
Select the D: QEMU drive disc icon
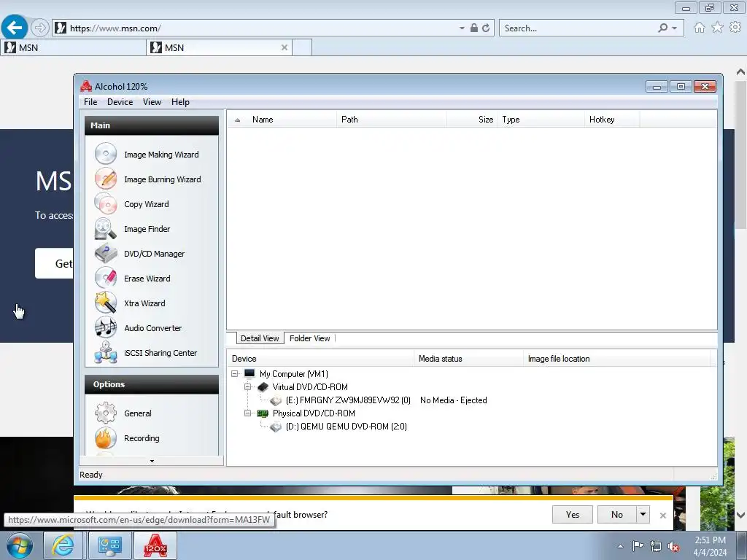tap(276, 427)
